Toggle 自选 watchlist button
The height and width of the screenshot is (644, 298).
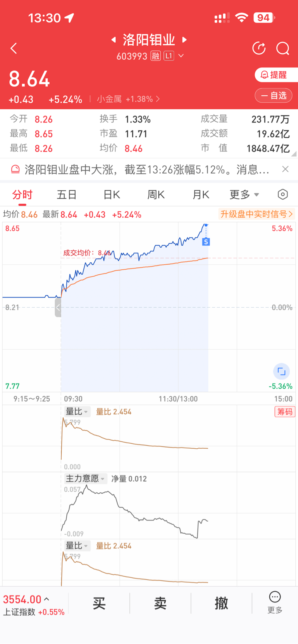click(274, 95)
